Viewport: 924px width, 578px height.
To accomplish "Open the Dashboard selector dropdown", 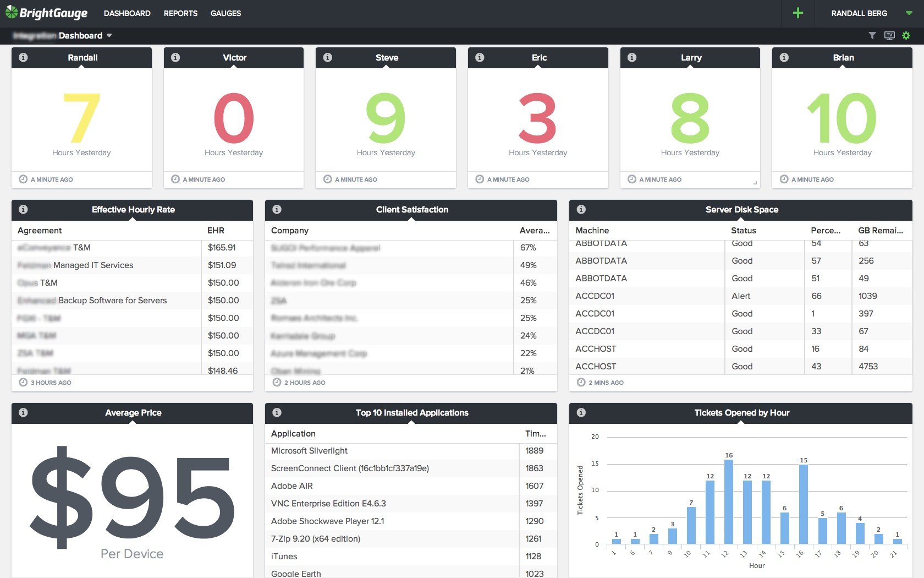I will click(x=109, y=36).
